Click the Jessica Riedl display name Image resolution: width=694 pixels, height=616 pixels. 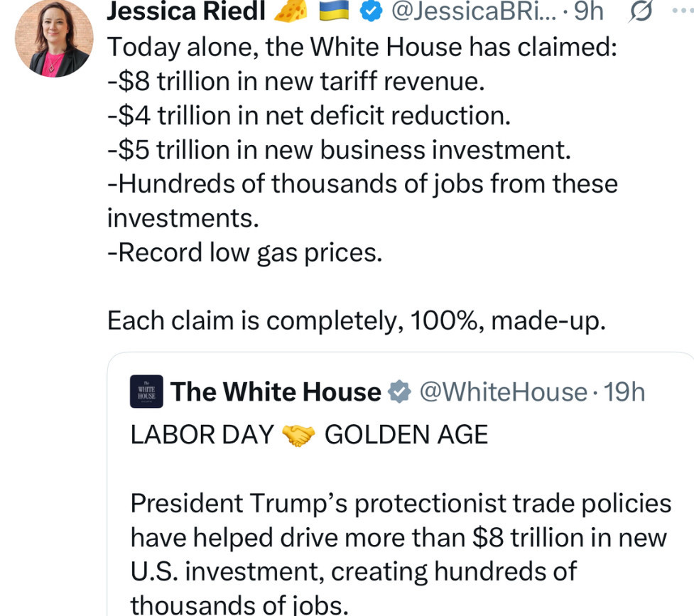tap(186, 11)
